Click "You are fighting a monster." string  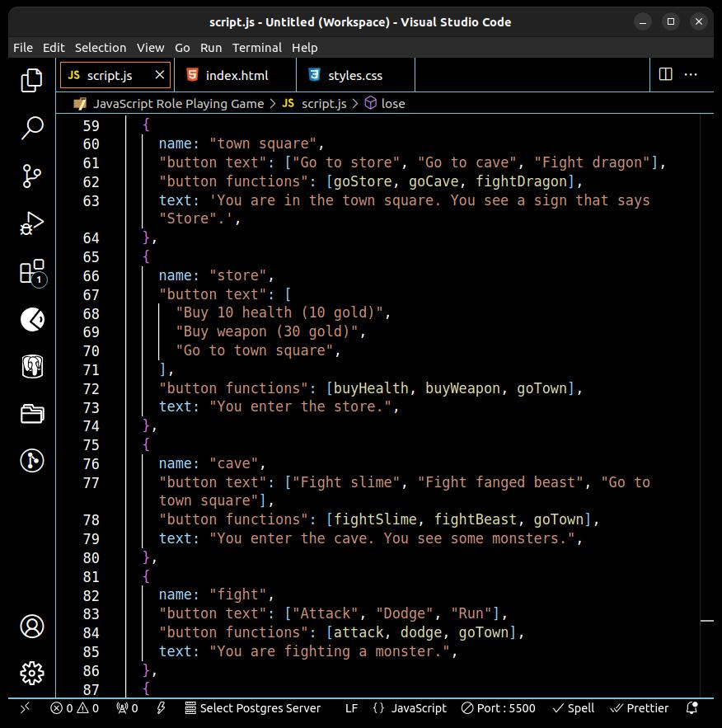coord(330,651)
